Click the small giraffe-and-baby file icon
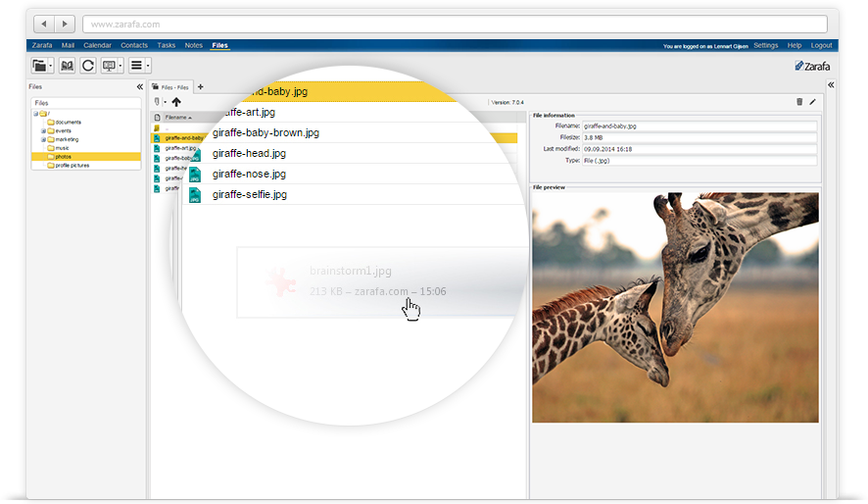Image resolution: width=868 pixels, height=504 pixels. click(157, 138)
